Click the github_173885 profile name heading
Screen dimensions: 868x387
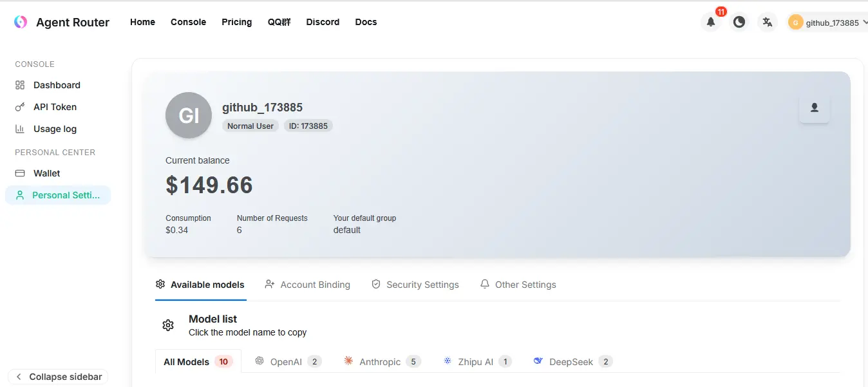262,108
